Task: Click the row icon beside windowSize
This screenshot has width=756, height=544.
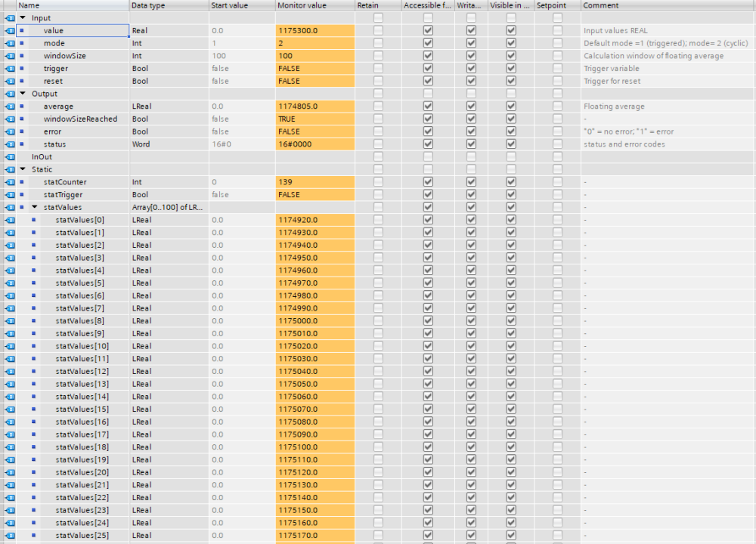Action: 10,55
